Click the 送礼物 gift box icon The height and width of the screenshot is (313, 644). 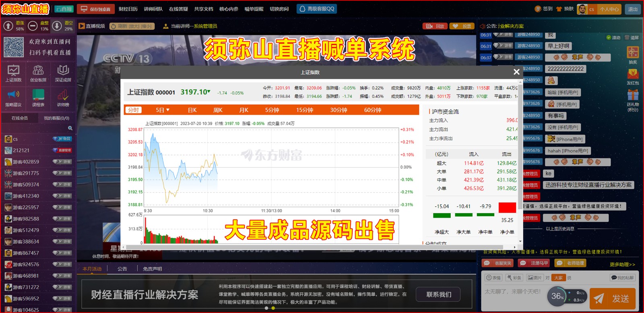click(633, 95)
